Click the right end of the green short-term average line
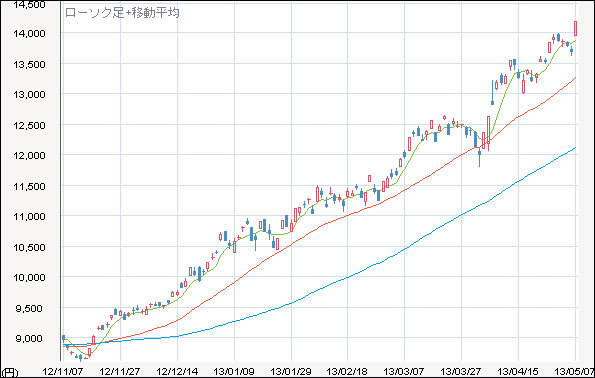Viewport: 595px width, 378px height. click(x=575, y=41)
